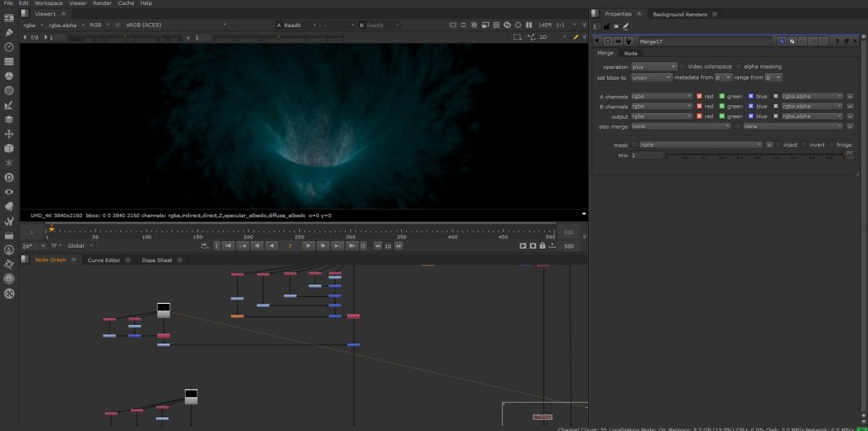Adjust the mix slider track
The width and height of the screenshot is (868, 431).
click(x=754, y=155)
